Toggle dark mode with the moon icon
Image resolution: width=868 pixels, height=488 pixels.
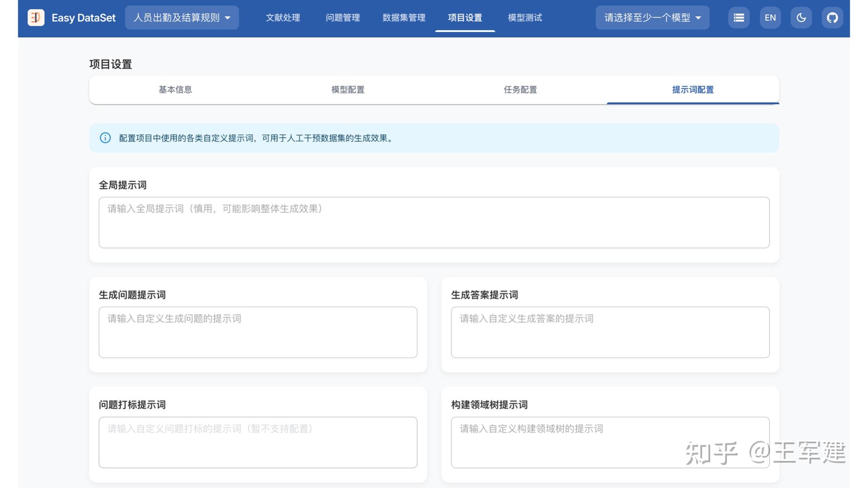[801, 18]
